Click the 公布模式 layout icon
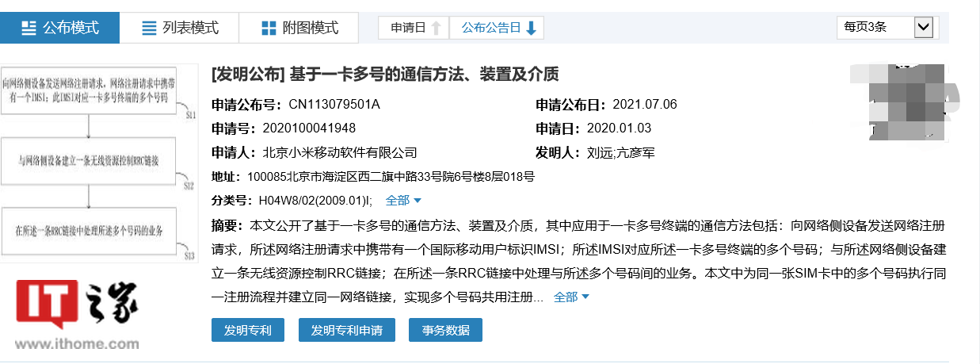This screenshot has height=364, width=980. click(x=29, y=28)
